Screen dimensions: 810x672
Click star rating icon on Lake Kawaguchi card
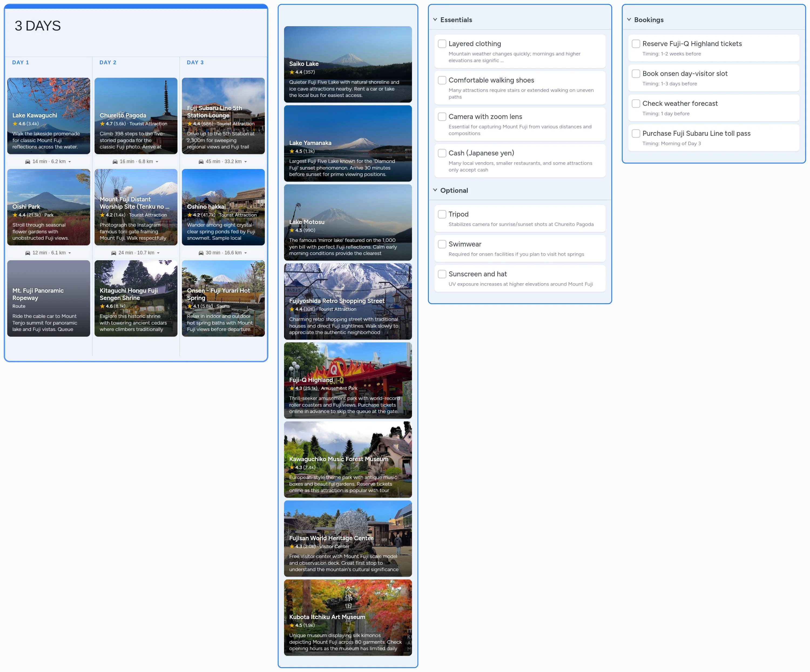click(x=15, y=124)
